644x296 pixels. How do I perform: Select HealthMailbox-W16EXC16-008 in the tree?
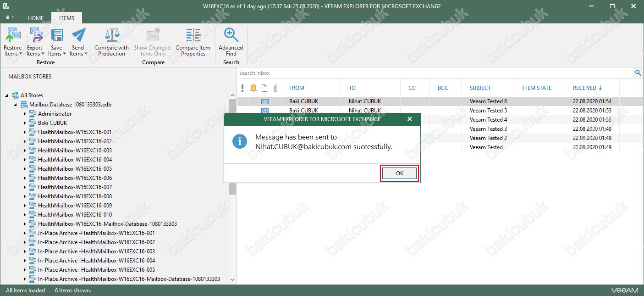click(x=75, y=196)
